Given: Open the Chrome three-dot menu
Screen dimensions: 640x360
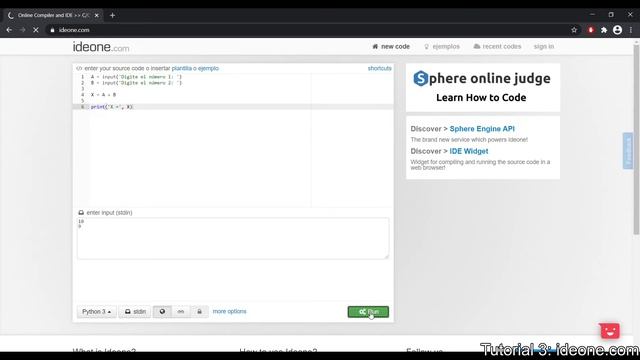Looking at the screenshot, I should click(x=631, y=30).
